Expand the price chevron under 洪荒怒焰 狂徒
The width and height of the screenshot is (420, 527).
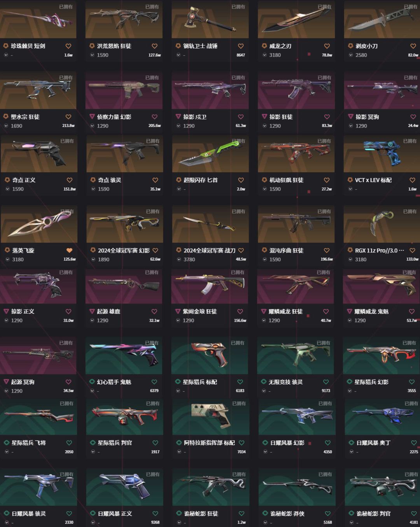pyautogui.click(x=92, y=55)
